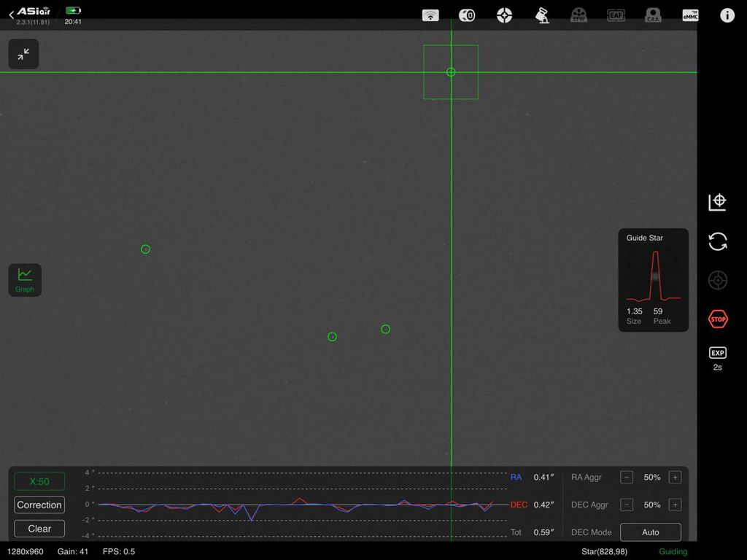
Task: Open telescope mount settings icon
Action: point(542,15)
